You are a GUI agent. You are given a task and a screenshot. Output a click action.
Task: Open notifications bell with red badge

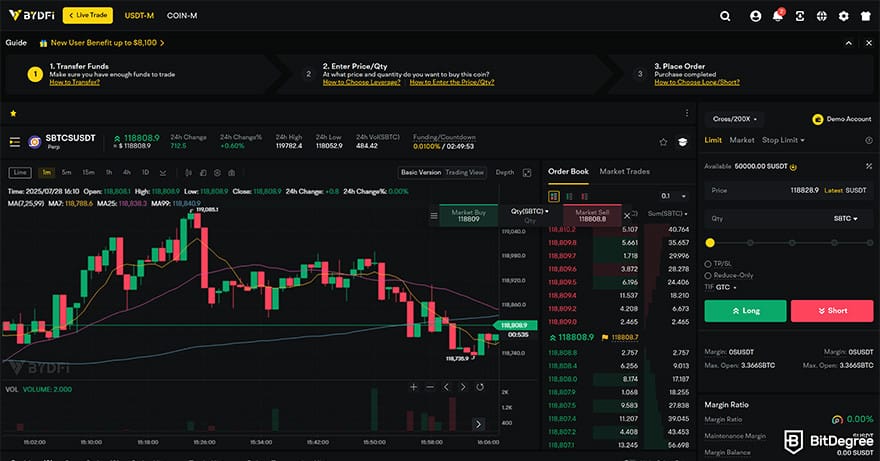coord(778,16)
